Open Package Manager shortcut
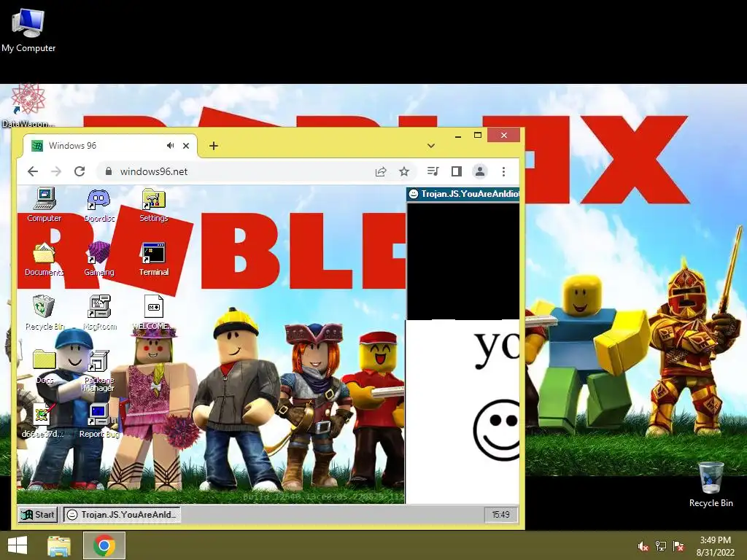 click(98, 370)
